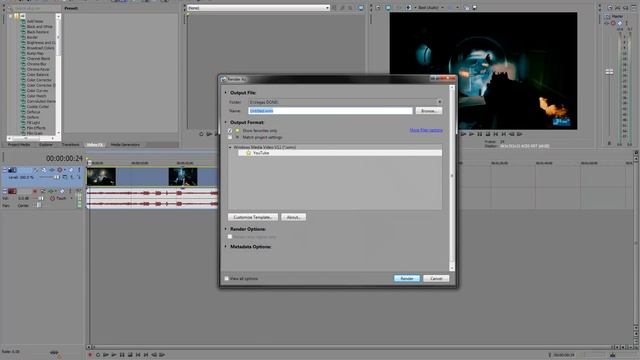This screenshot has width=640, height=360.
Task: Collapse the Windows Media Video V11 format group
Action: pos(230,147)
